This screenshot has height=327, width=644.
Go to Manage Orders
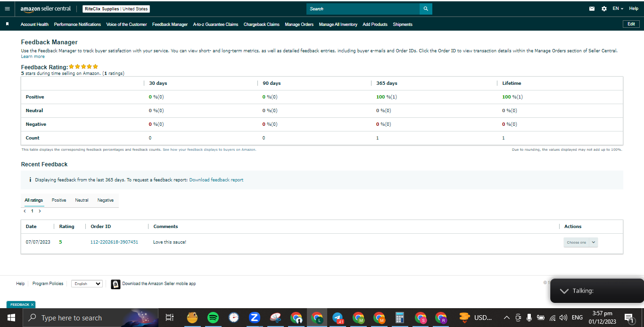299,24
